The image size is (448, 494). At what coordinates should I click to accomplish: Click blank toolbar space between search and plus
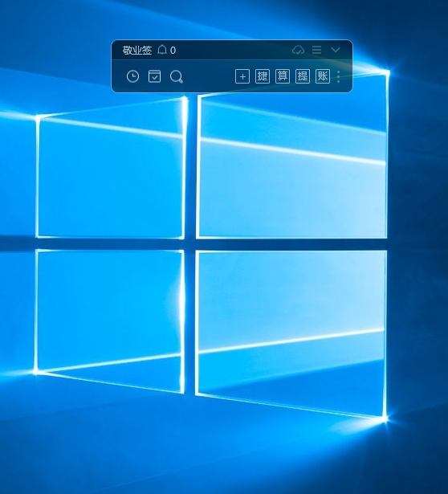(x=209, y=76)
